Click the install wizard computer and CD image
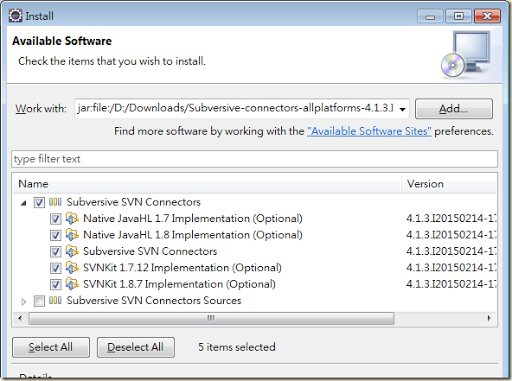The width and height of the screenshot is (512, 381). click(466, 55)
